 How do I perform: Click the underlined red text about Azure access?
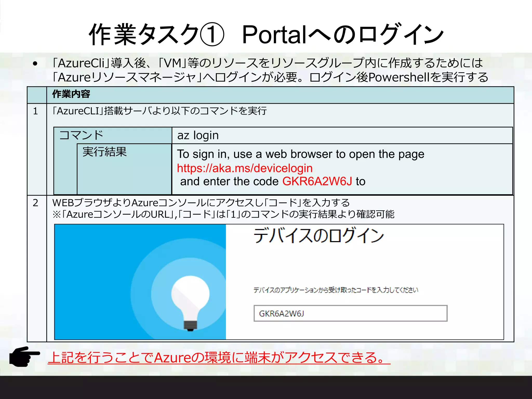click(x=219, y=357)
